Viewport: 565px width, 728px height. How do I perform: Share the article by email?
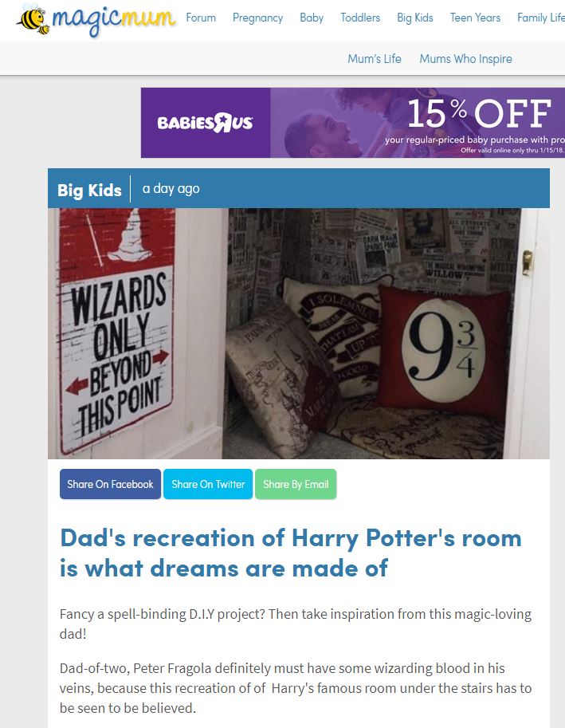point(296,484)
